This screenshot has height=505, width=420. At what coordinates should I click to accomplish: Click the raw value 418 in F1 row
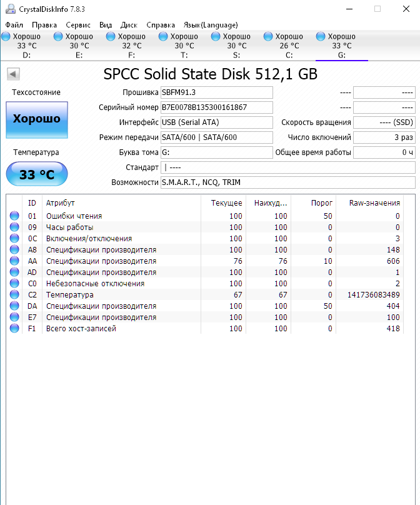[x=393, y=329]
